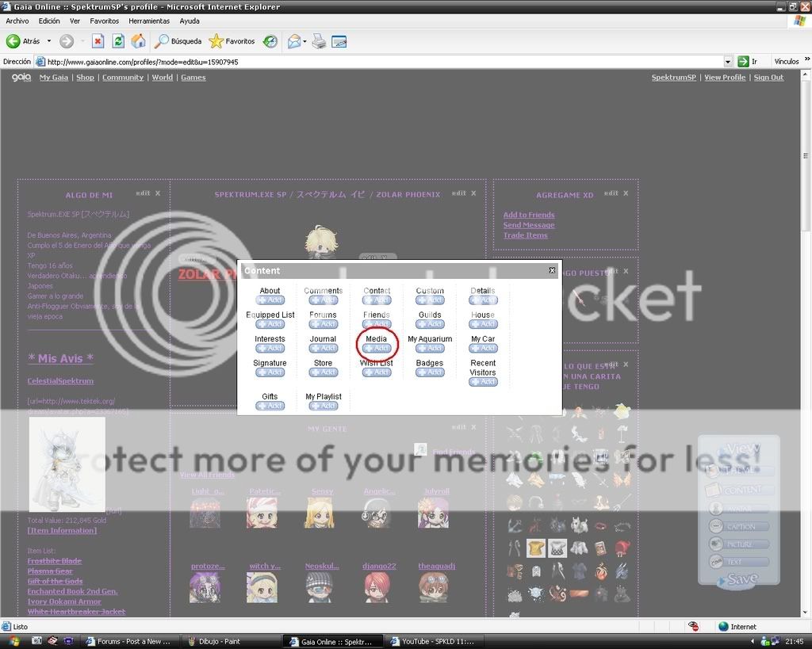The width and height of the screenshot is (812, 649).
Task: Click the green refresh icon in the toolbar
Action: tap(117, 40)
